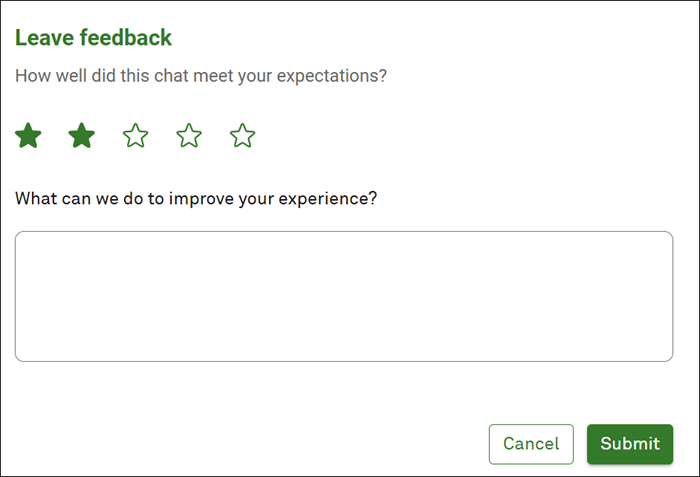The height and width of the screenshot is (477, 700).
Task: Click the second filled star
Action: pyautogui.click(x=82, y=136)
